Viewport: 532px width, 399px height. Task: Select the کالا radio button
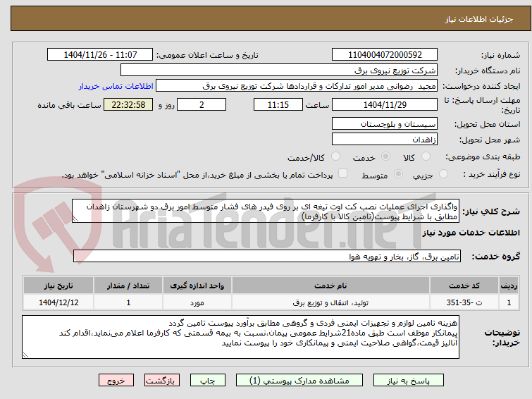[426, 156]
